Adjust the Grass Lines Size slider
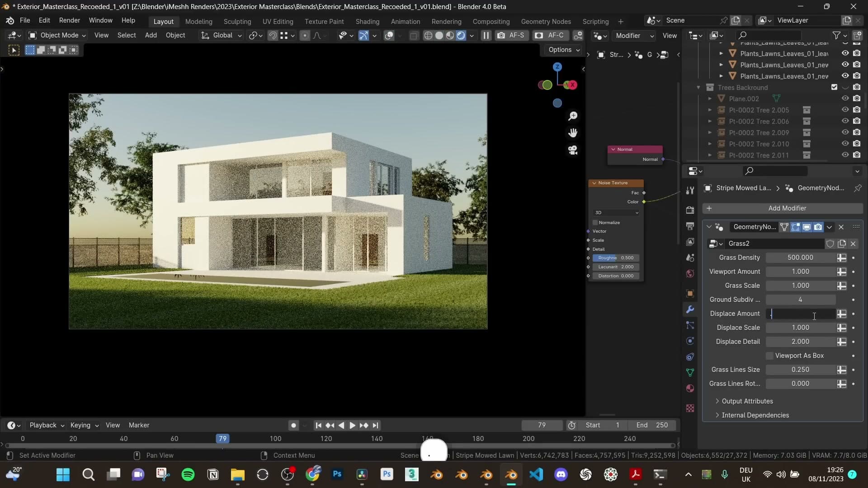 point(800,370)
